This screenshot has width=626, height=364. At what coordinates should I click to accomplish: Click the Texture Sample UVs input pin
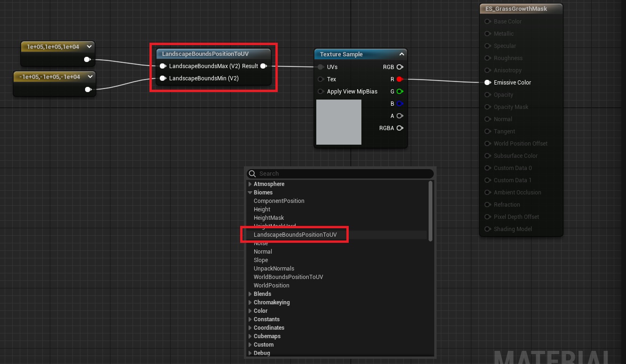pyautogui.click(x=321, y=67)
